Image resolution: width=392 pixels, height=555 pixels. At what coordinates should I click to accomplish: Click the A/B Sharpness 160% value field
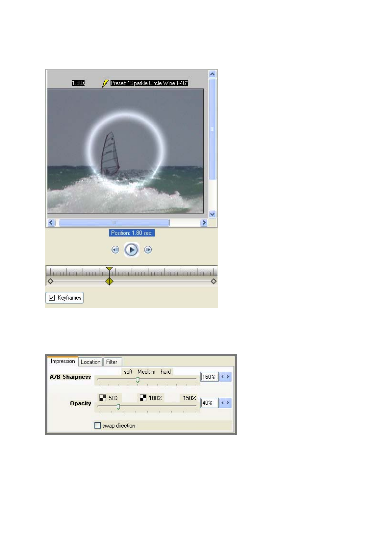point(210,377)
